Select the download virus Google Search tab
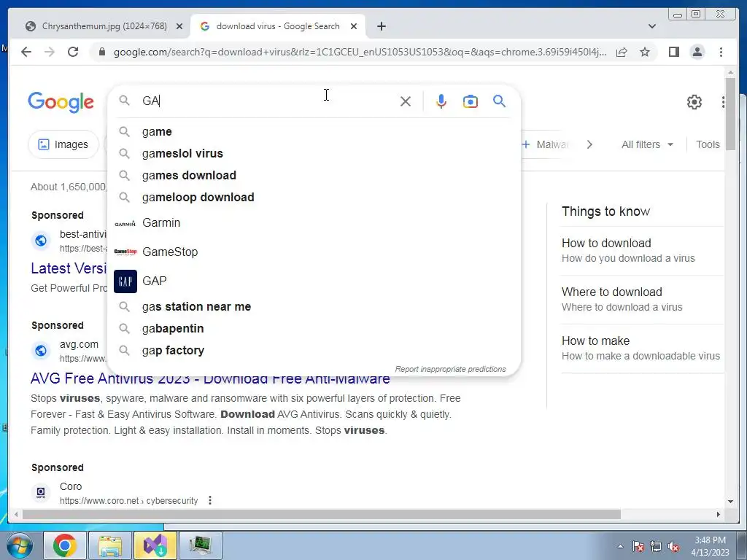The height and width of the screenshot is (560, 747). click(x=278, y=26)
